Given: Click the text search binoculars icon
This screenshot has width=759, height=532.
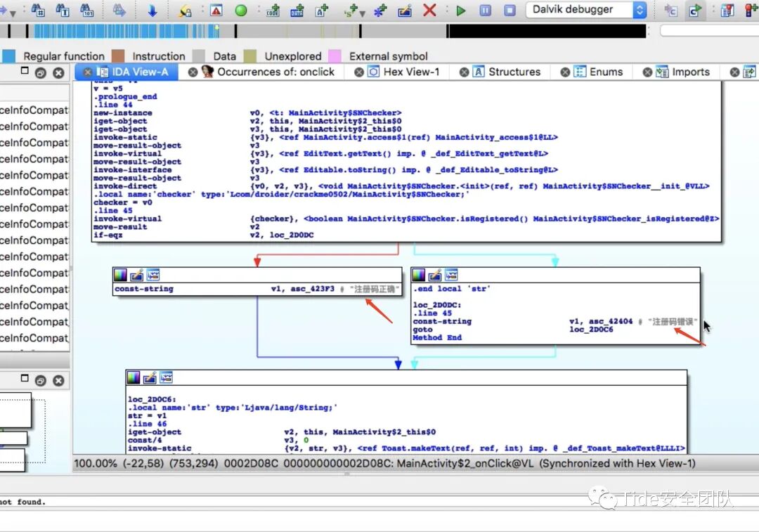Looking at the screenshot, I should pos(62,10).
